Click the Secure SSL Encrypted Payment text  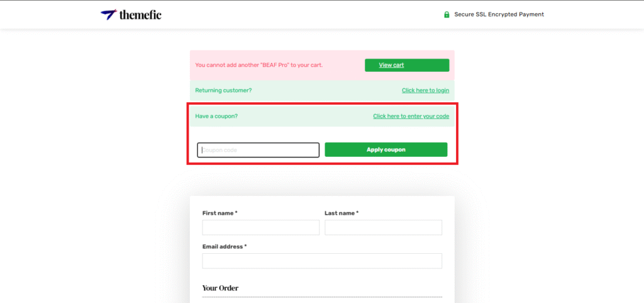click(x=499, y=14)
